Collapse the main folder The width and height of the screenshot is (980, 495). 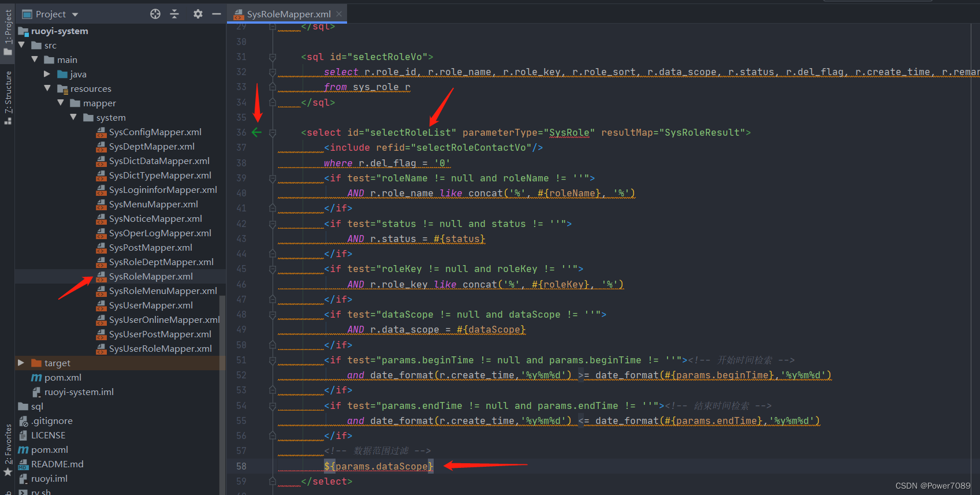pos(35,59)
